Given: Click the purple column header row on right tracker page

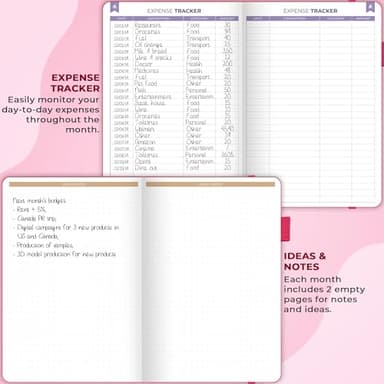Looking at the screenshot, I should tap(310, 18).
